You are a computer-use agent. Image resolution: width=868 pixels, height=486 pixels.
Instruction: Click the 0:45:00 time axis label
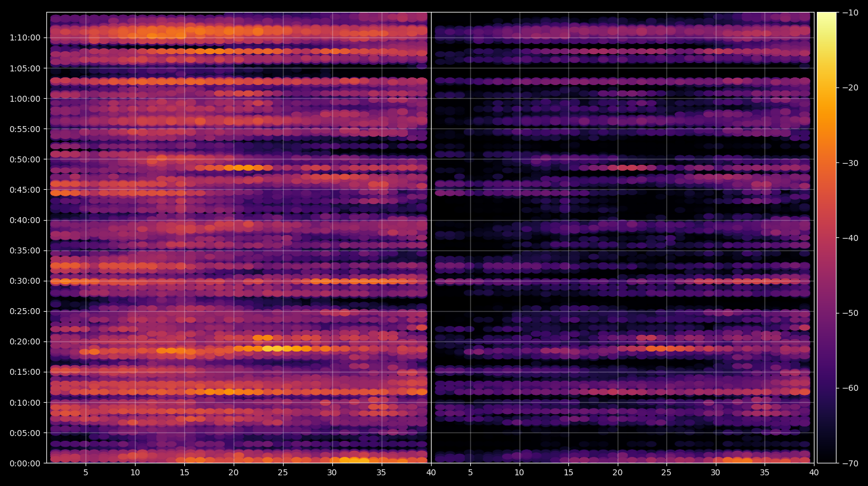[25, 190]
